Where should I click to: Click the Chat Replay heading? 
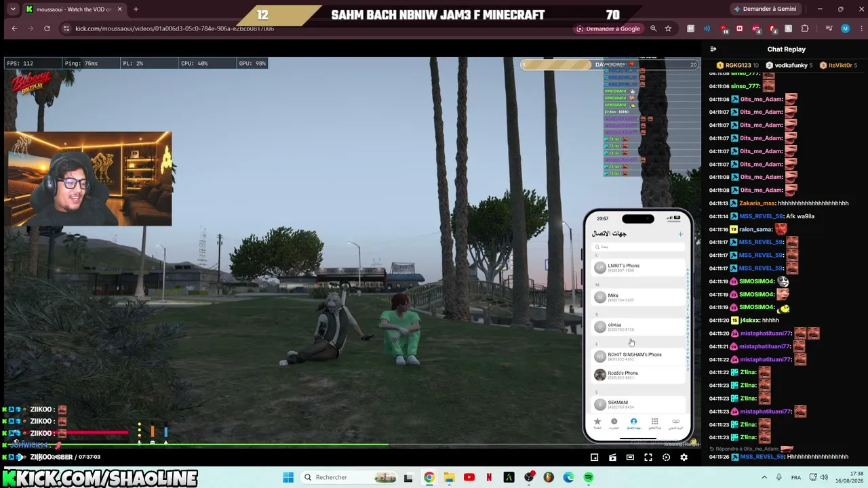click(787, 49)
